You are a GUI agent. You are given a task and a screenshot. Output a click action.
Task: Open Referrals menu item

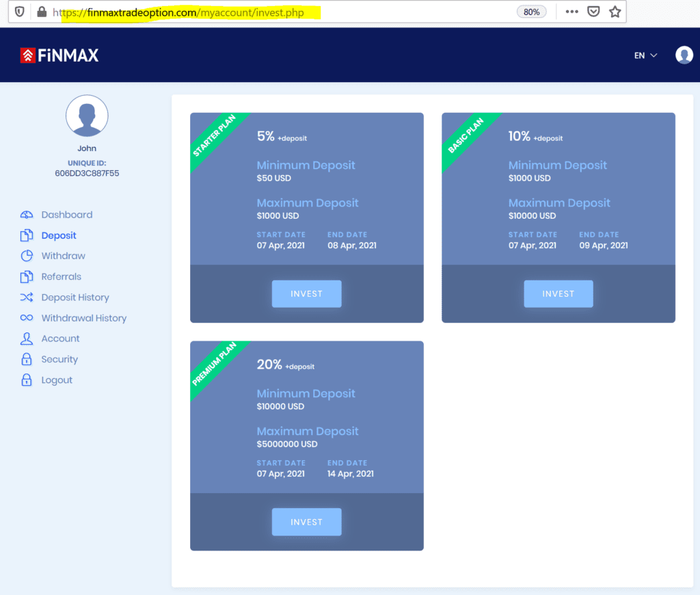[x=62, y=276]
